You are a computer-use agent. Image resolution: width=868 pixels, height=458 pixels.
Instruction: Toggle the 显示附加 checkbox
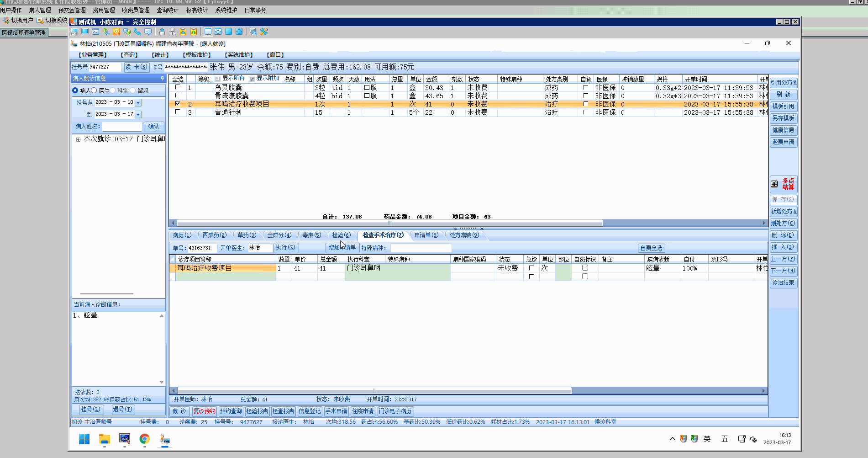click(252, 79)
